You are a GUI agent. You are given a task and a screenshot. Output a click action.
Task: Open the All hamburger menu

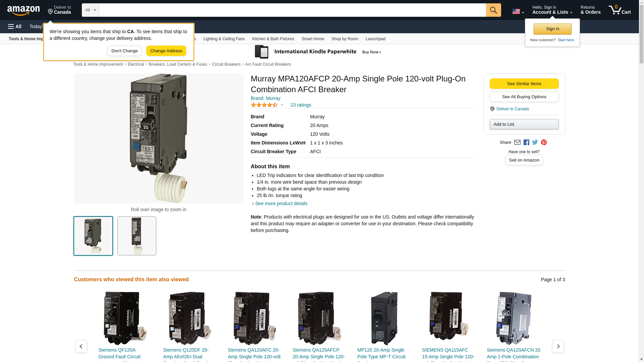click(15, 26)
